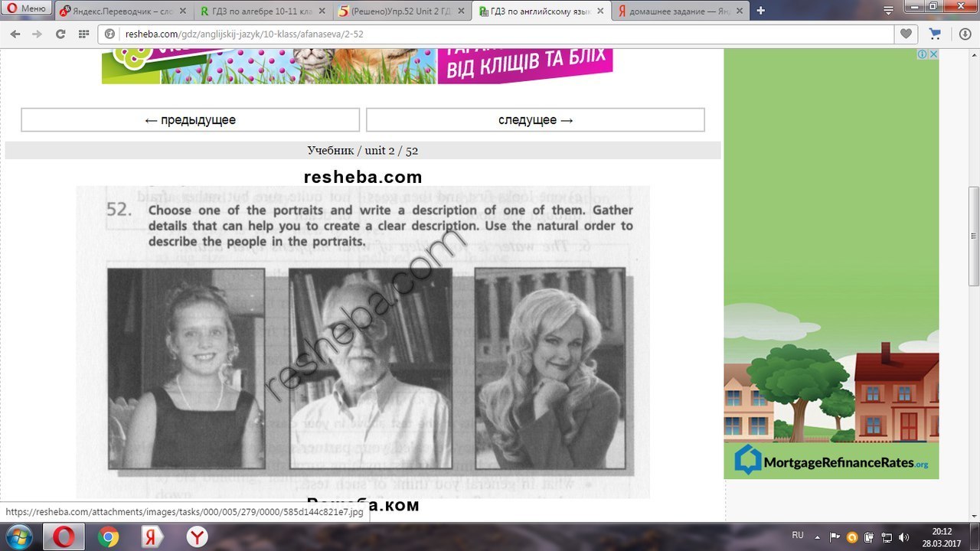Viewport: 980px width, 551px height.
Task: Add page to bookmarks with heart icon
Action: click(906, 34)
